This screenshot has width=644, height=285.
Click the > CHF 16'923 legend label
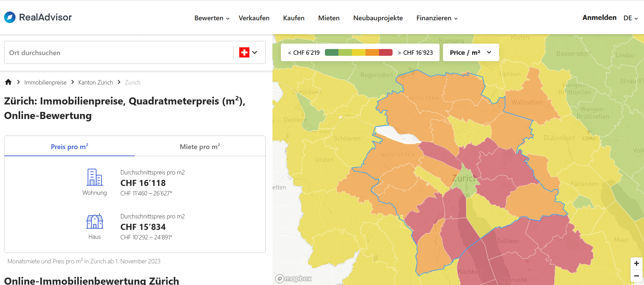(x=415, y=52)
